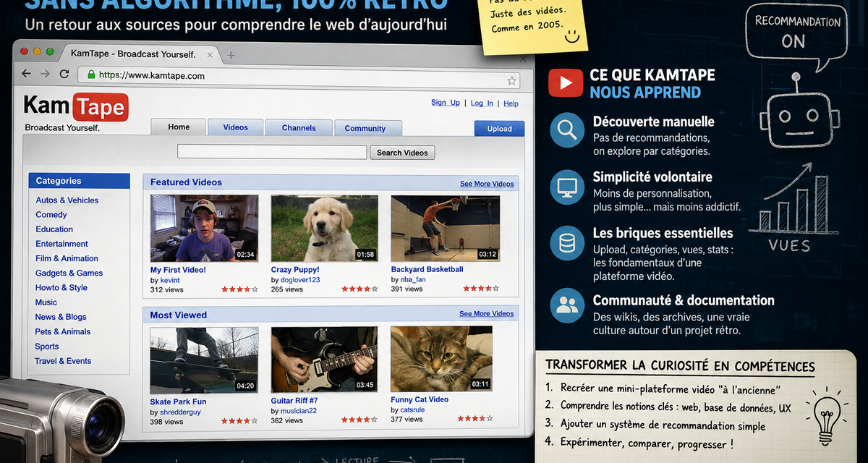868x463 pixels.
Task: Open Skate Park Fun thumbnail
Action: pos(204,360)
